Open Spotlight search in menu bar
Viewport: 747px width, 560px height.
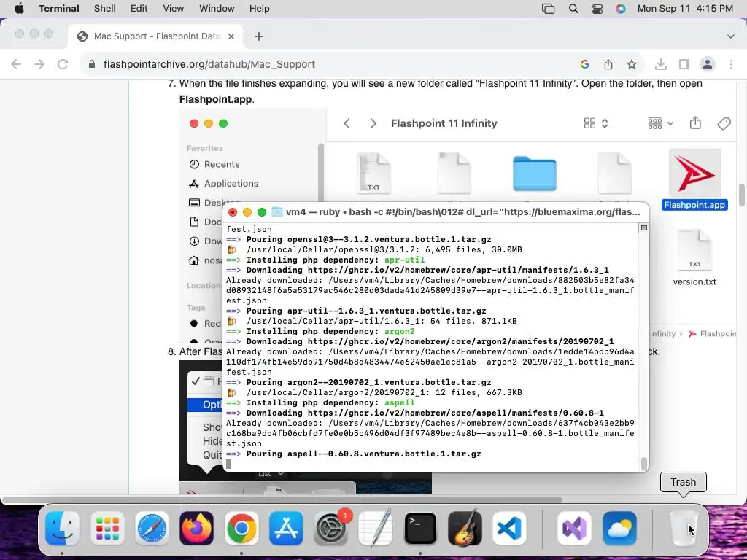(x=573, y=9)
